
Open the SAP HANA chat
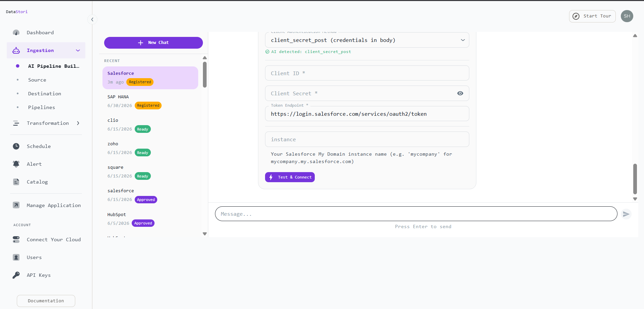point(150,101)
